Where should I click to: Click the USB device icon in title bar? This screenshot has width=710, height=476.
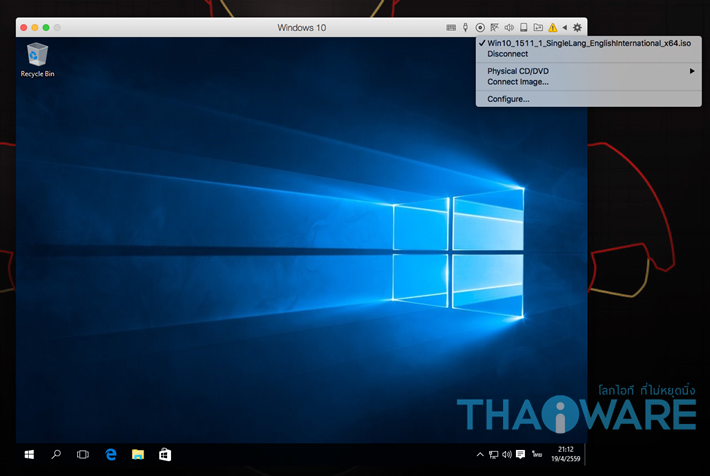pyautogui.click(x=465, y=28)
